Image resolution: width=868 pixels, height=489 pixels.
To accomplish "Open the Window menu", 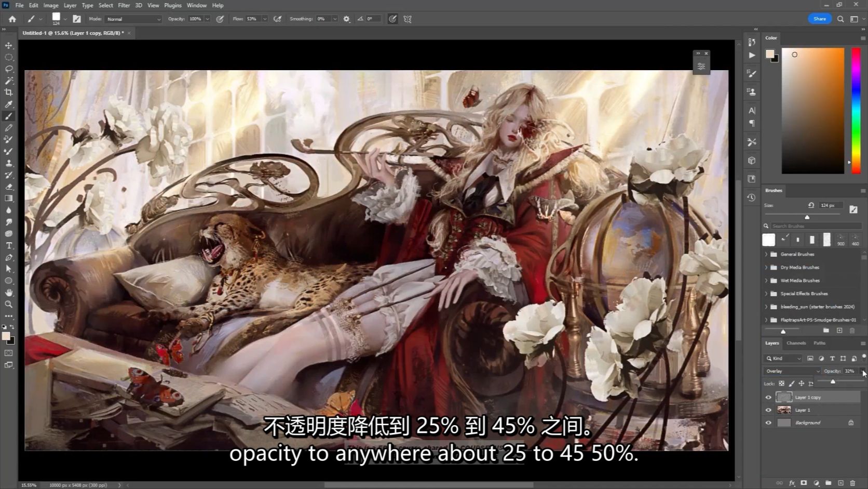I will point(197,5).
